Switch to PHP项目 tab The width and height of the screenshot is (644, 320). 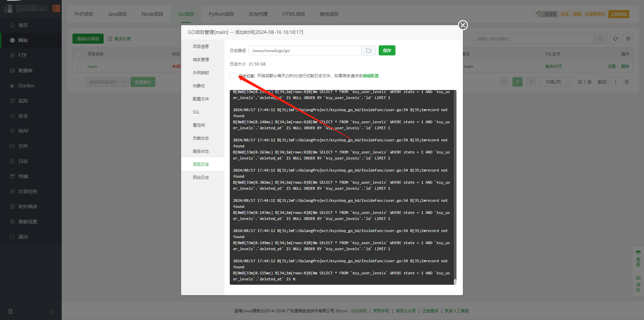84,14
